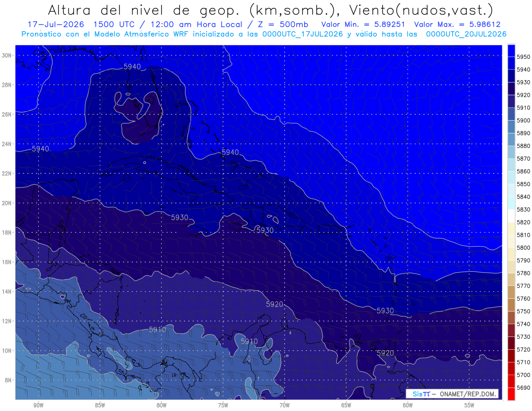
Task: Click the 18N latitude axis label
Action: [x=7, y=232]
